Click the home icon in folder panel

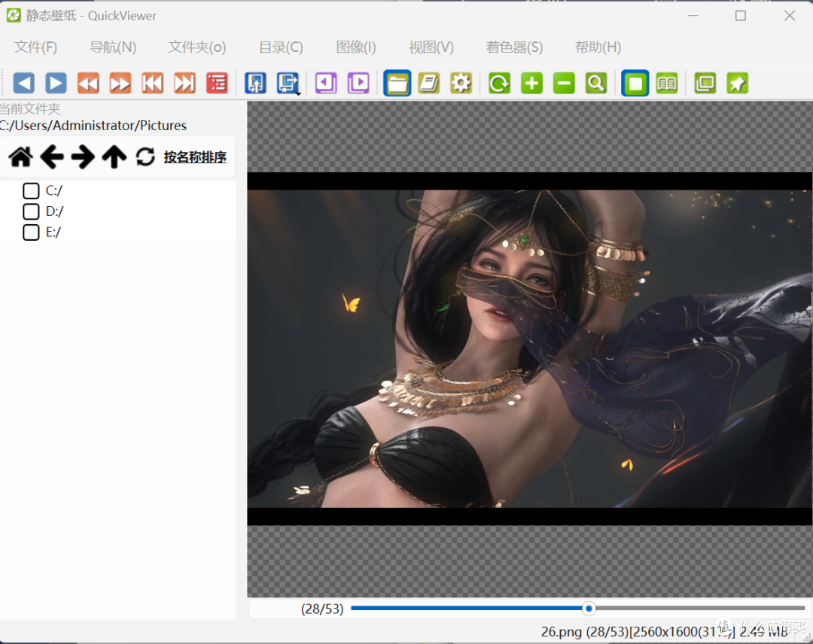[x=21, y=157]
